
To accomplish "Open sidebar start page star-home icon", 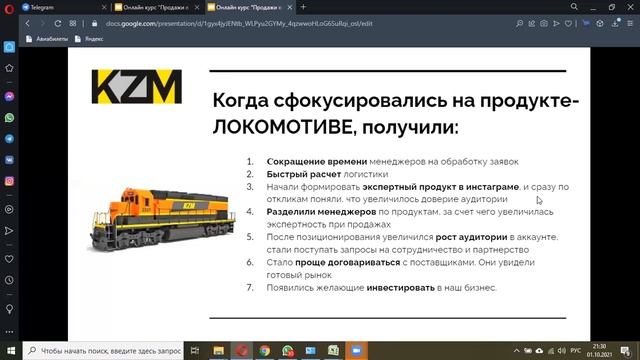I will 9,68.
